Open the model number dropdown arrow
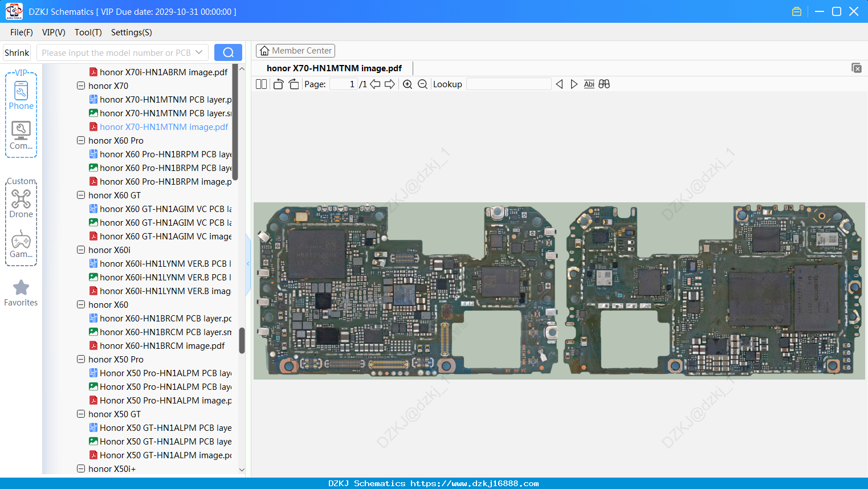This screenshot has height=489, width=868. coord(199,52)
